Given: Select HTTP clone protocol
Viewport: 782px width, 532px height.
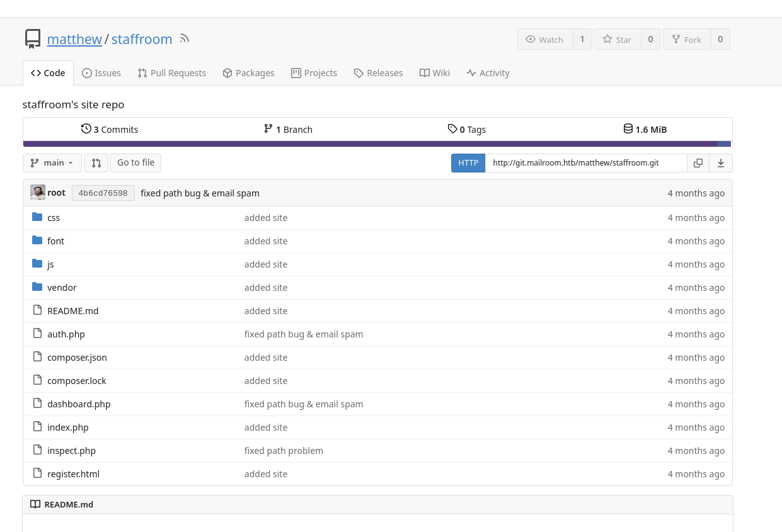Looking at the screenshot, I should 468,163.
